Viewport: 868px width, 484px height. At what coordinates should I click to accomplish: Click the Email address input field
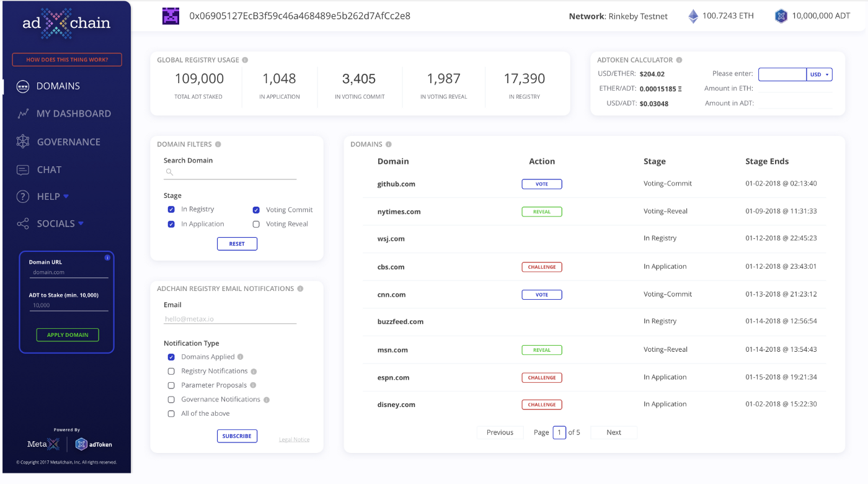(230, 319)
